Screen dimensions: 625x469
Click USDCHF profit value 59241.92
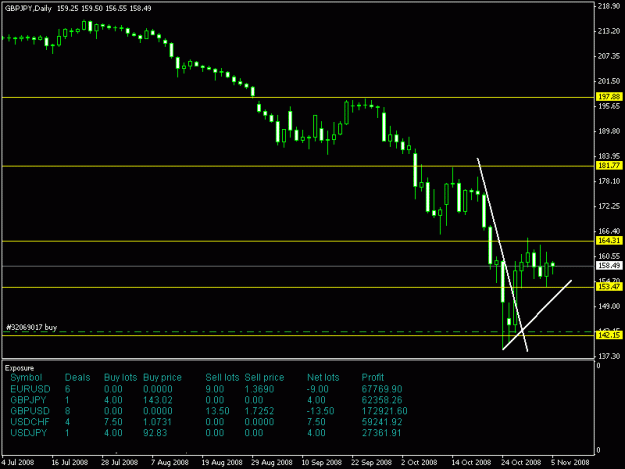[x=382, y=422]
